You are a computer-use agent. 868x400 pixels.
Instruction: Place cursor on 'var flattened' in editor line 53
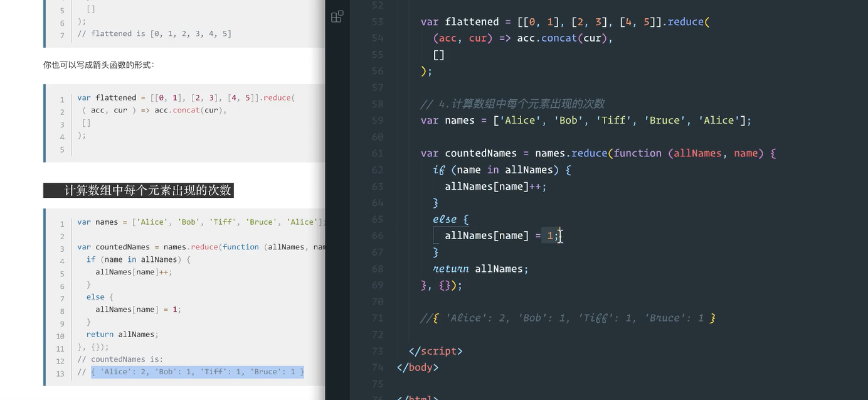coord(459,22)
